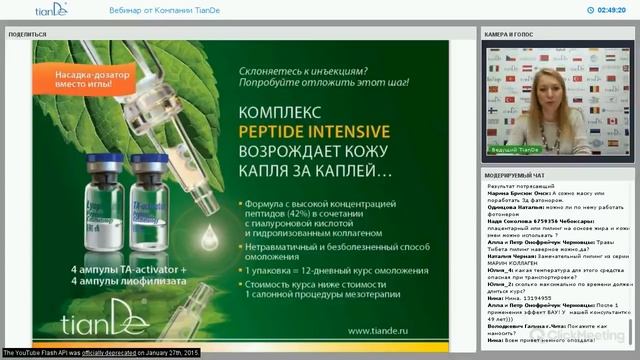Image resolution: width=640 pixels, height=360 pixels.
Task: Open the 'officially deprecated' link
Action: coord(109,353)
